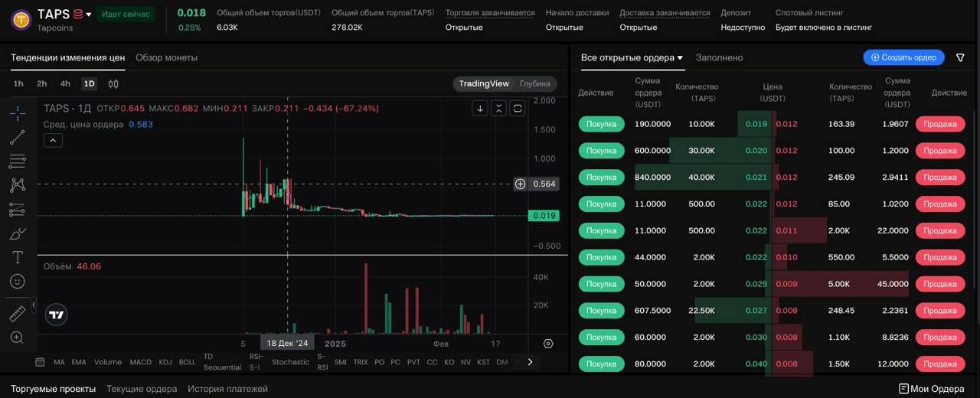Image resolution: width=980 pixels, height=398 pixels.
Task: Select the text annotation tool
Action: pos(17,257)
